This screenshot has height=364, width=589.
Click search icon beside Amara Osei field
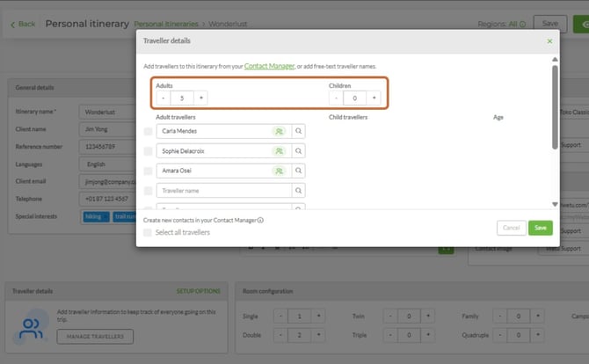click(298, 171)
